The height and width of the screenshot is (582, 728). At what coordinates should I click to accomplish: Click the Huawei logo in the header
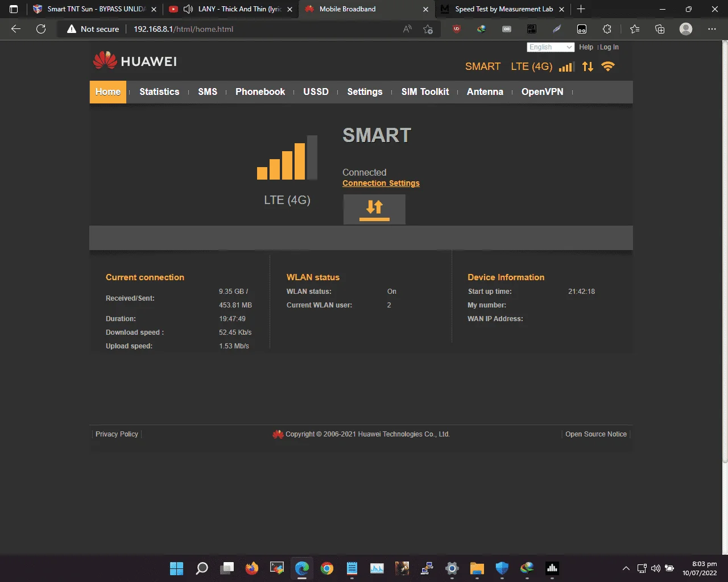135,60
